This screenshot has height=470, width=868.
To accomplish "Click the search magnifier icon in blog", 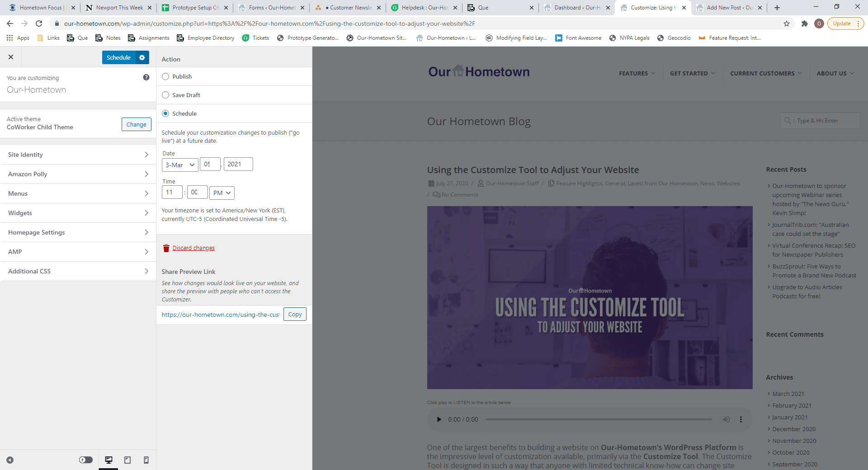I will tap(788, 121).
